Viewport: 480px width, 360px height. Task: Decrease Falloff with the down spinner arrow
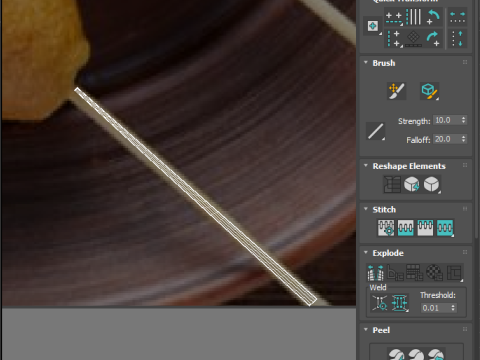click(463, 142)
